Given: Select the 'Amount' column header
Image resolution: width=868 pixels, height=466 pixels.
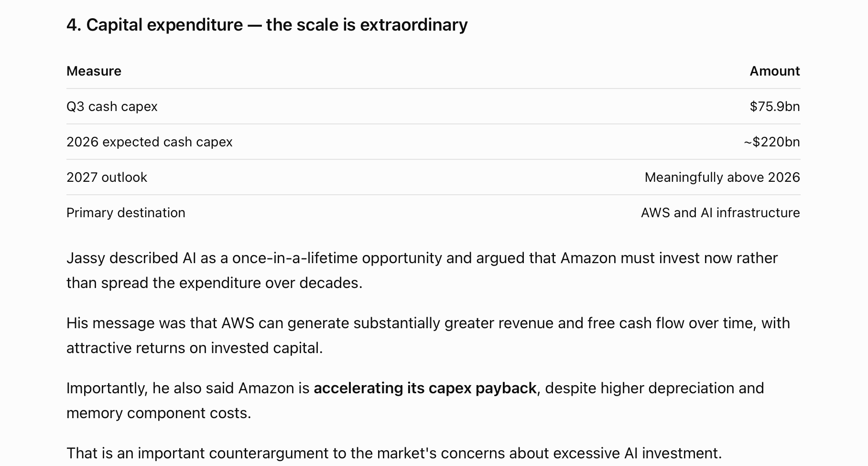Looking at the screenshot, I should click(x=774, y=71).
